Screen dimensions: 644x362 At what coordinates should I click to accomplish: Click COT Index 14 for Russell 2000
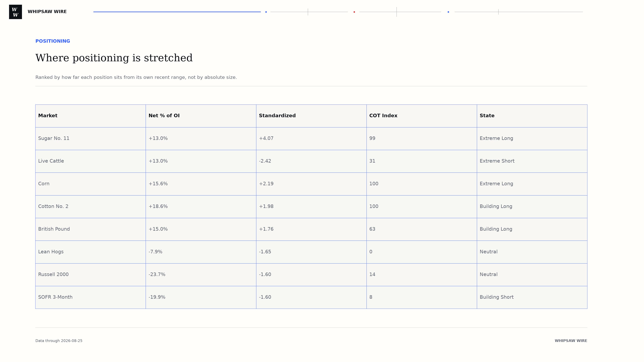tap(372, 275)
